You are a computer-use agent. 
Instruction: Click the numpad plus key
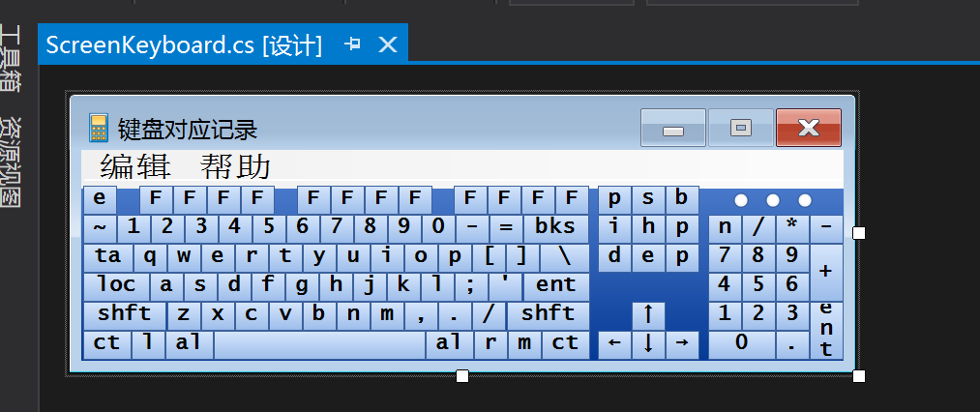[826, 272]
